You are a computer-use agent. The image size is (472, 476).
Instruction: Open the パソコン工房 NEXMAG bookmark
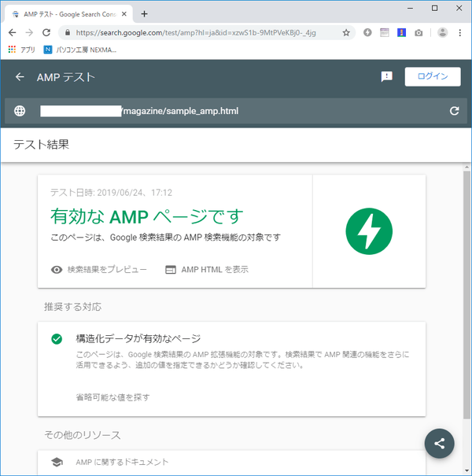pos(80,50)
